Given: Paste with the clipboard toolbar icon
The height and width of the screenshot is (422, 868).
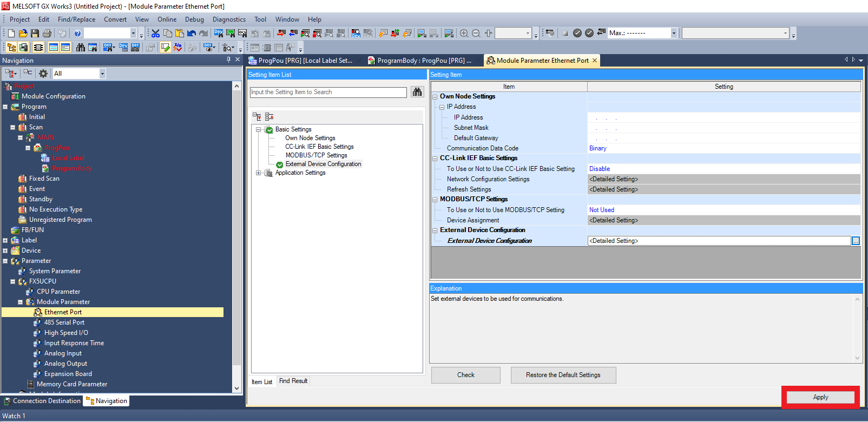Looking at the screenshot, I should click(x=179, y=33).
